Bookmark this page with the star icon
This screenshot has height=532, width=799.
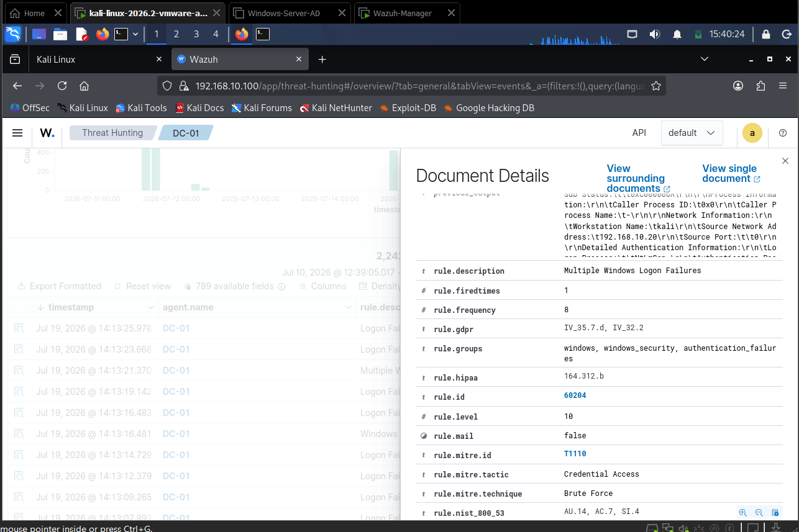655,86
